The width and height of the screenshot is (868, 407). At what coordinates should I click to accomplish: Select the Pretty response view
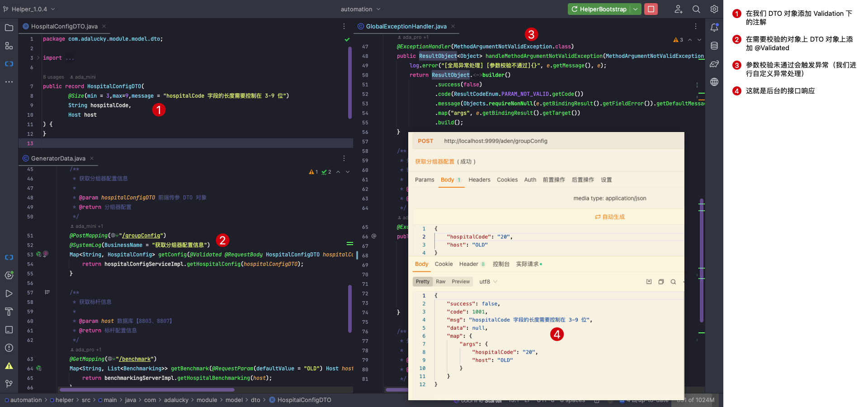click(423, 282)
